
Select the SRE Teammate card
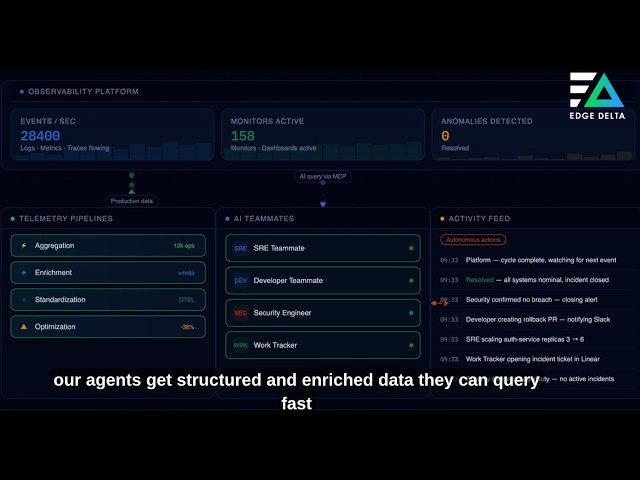point(322,248)
